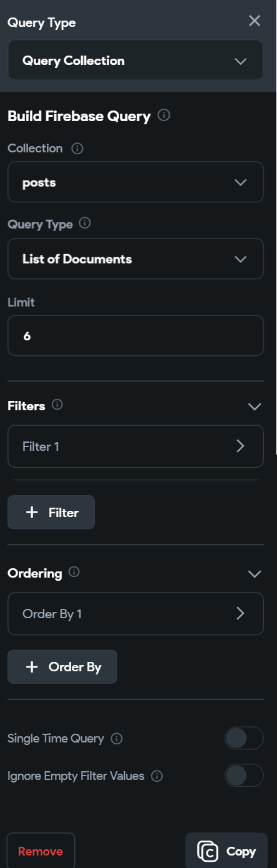Click info icon beside Ignore Empty Filter Values
Screen dimensions: 277x868
click(x=157, y=776)
